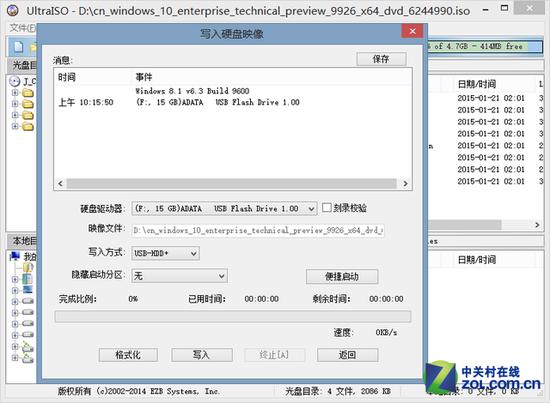Click the 保存 button

coord(381,59)
